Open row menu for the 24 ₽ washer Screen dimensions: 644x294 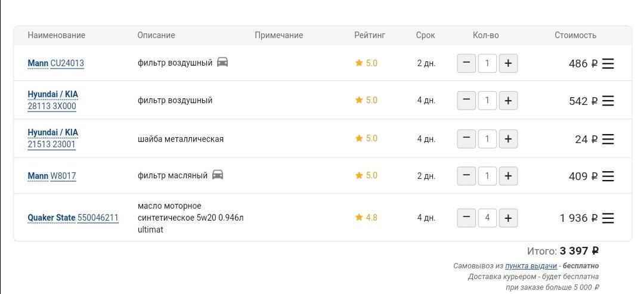pos(608,139)
